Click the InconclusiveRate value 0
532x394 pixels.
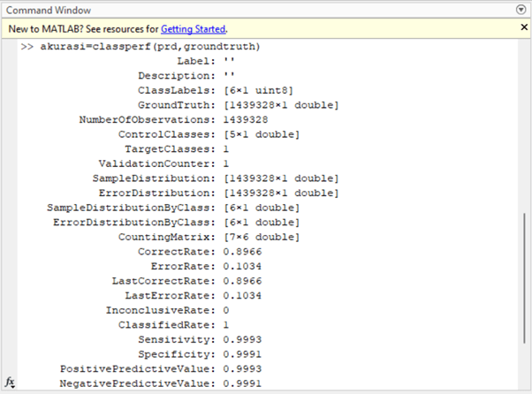(x=227, y=310)
